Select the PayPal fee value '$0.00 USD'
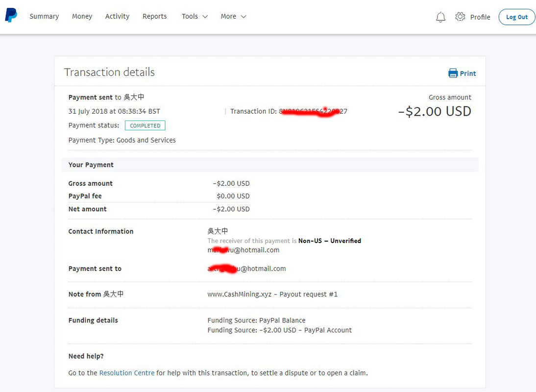This screenshot has width=536, height=392. pyautogui.click(x=233, y=196)
